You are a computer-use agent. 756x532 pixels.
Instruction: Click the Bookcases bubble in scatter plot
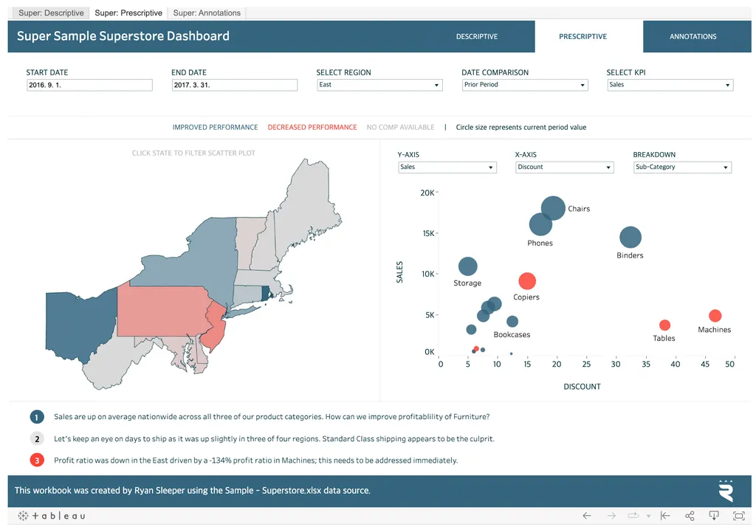(x=512, y=322)
